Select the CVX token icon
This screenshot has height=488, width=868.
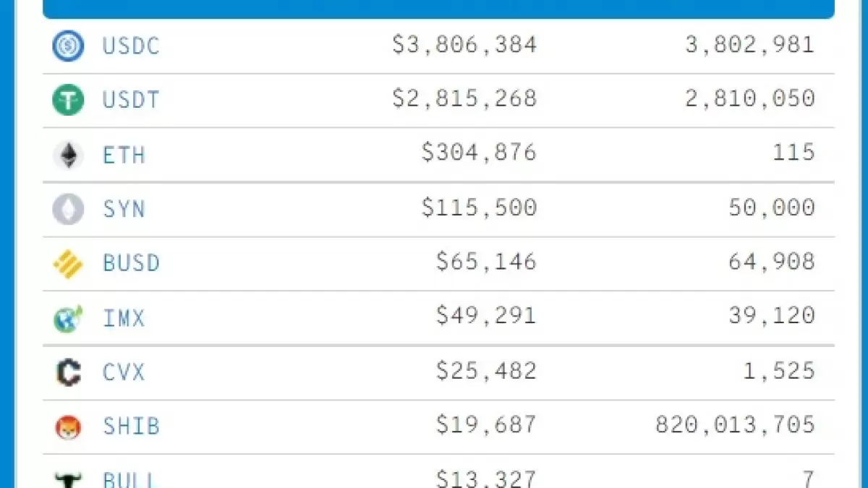coord(68,372)
